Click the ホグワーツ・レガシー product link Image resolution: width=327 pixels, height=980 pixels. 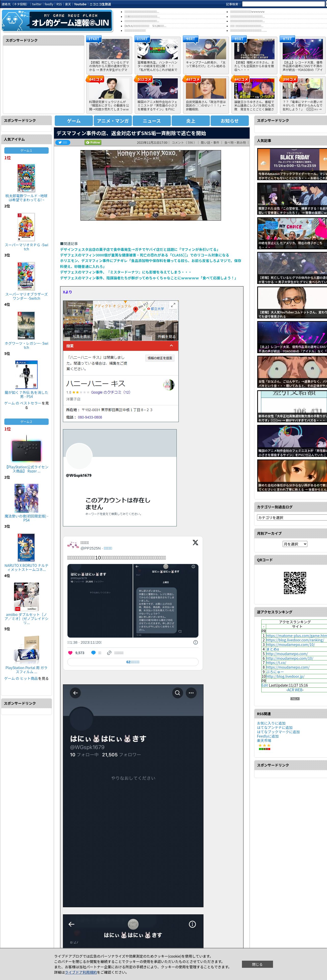coord(26,345)
